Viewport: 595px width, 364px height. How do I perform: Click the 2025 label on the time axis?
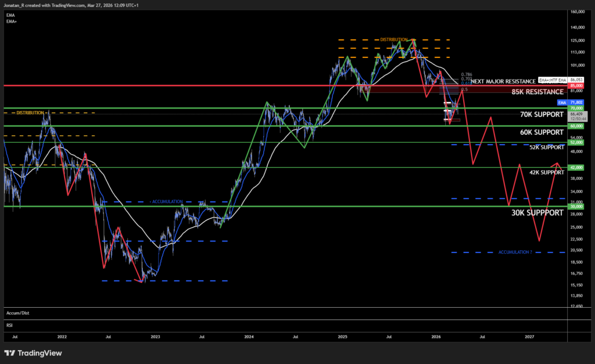(342, 337)
